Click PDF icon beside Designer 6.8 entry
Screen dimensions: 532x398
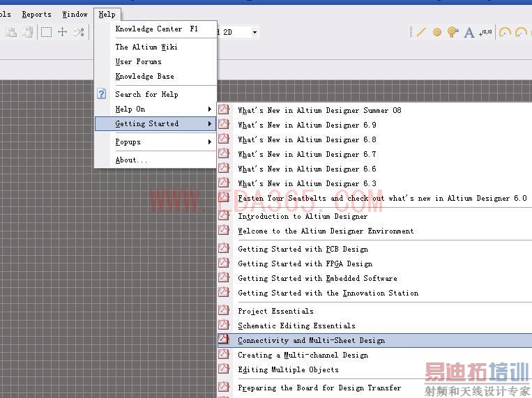(224, 139)
